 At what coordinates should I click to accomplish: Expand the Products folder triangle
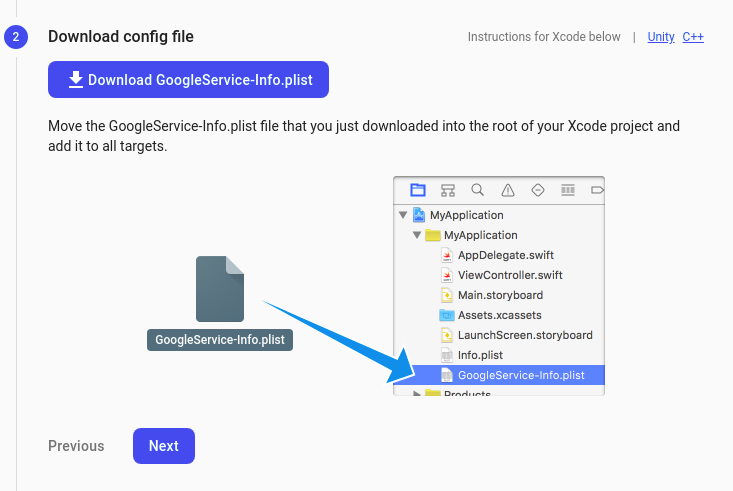pos(416,394)
